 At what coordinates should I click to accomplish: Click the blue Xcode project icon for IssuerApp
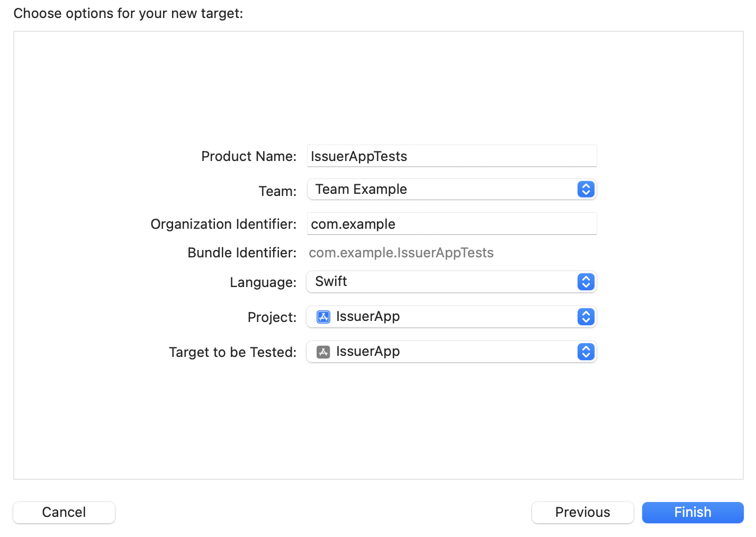point(323,317)
